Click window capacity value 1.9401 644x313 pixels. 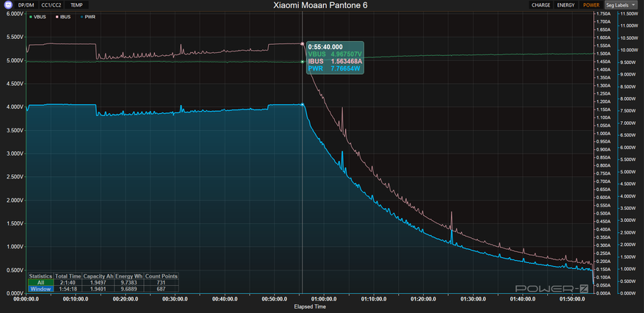pyautogui.click(x=98, y=289)
